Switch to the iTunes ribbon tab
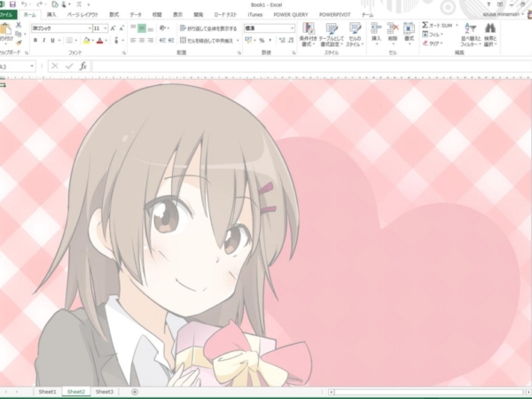 tap(254, 14)
